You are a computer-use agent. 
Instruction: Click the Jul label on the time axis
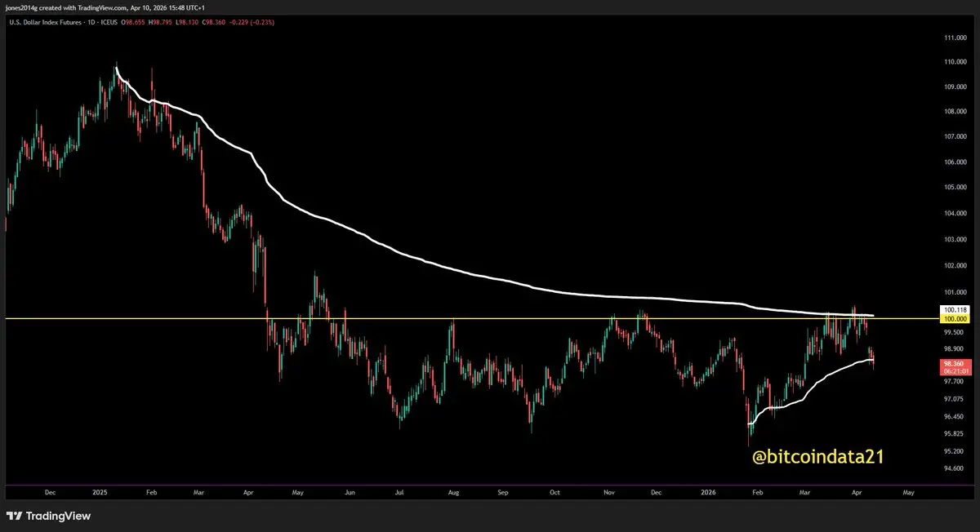point(400,493)
